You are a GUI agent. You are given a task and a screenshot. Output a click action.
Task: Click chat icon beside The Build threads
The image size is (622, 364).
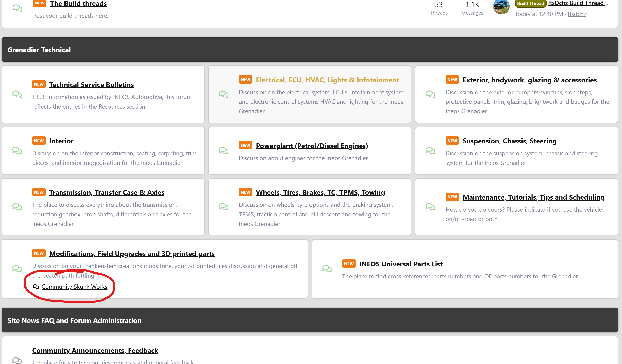click(x=17, y=8)
